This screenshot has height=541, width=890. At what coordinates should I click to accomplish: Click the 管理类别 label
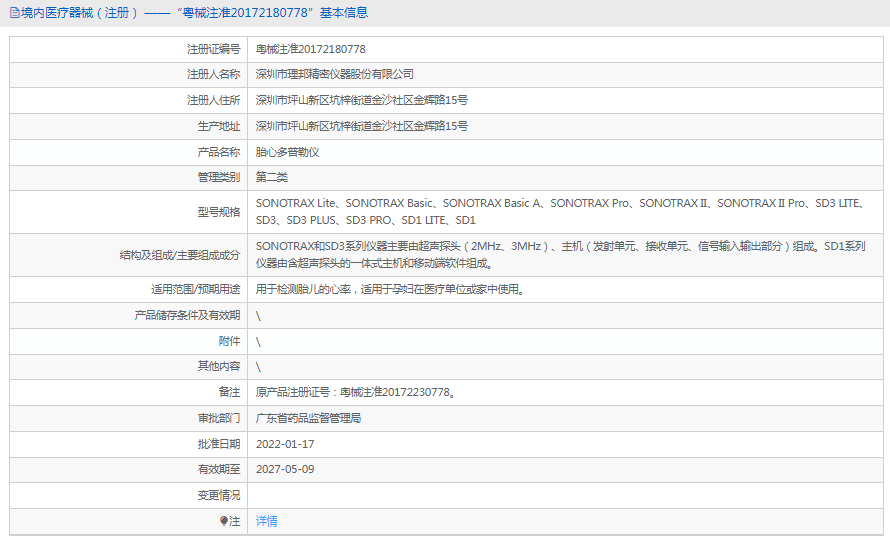click(219, 177)
